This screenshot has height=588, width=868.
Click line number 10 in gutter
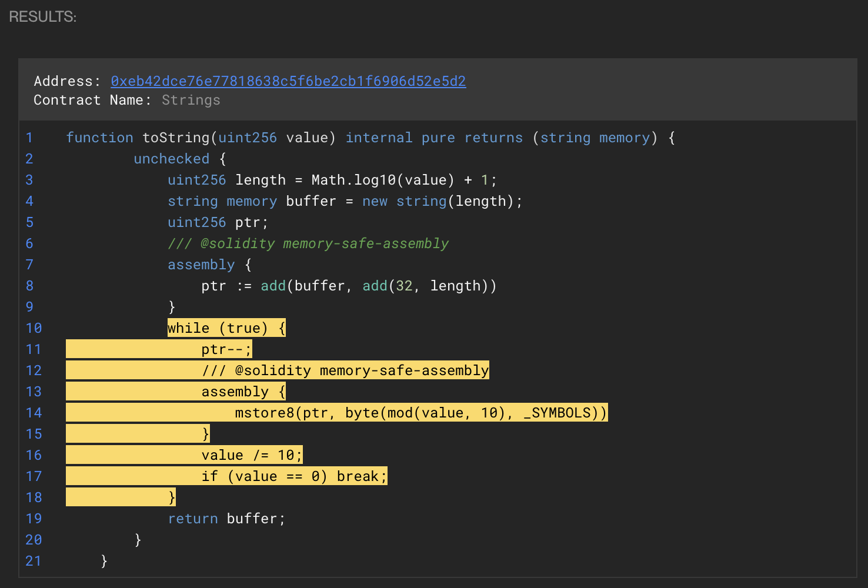pyautogui.click(x=34, y=329)
